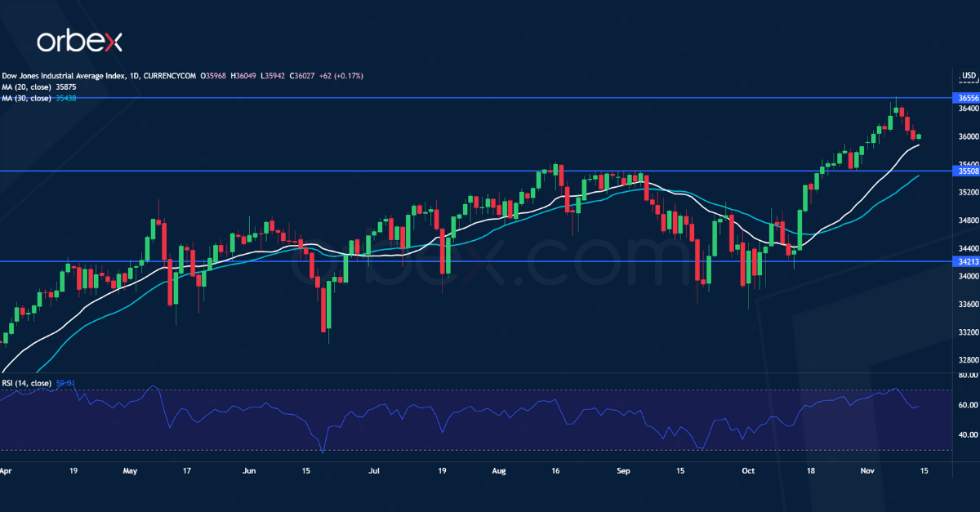Click the 80.00 RSI axis value
This screenshot has width=980, height=512.
point(967,376)
